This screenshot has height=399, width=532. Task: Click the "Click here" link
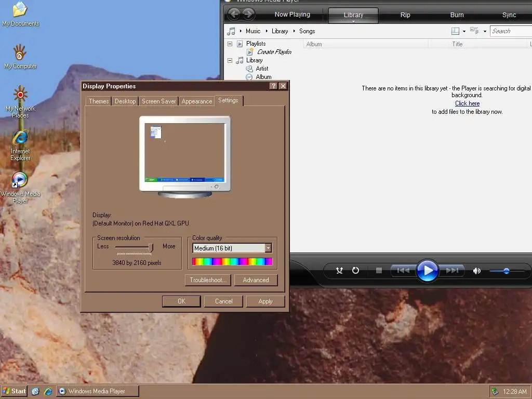tap(467, 103)
